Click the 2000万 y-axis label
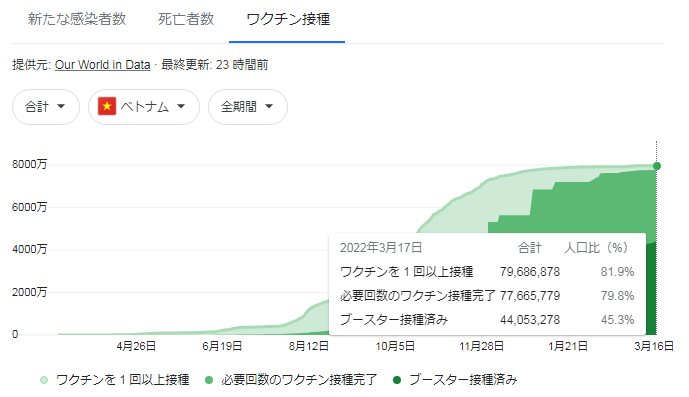This screenshot has width=689, height=397. (x=29, y=292)
